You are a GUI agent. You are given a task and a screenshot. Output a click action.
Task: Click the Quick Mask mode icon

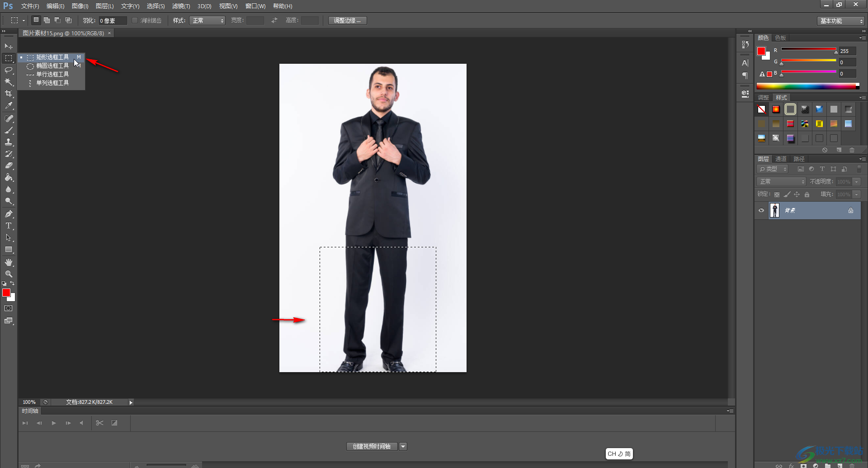click(x=9, y=308)
